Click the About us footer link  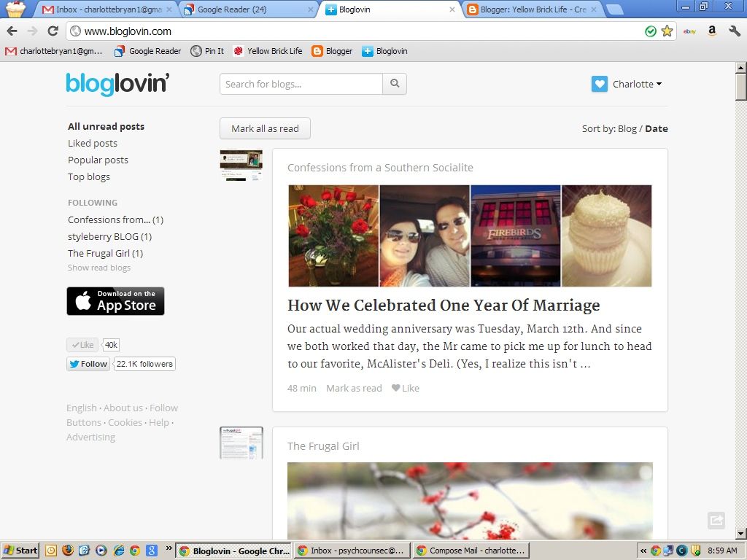pyautogui.click(x=123, y=408)
